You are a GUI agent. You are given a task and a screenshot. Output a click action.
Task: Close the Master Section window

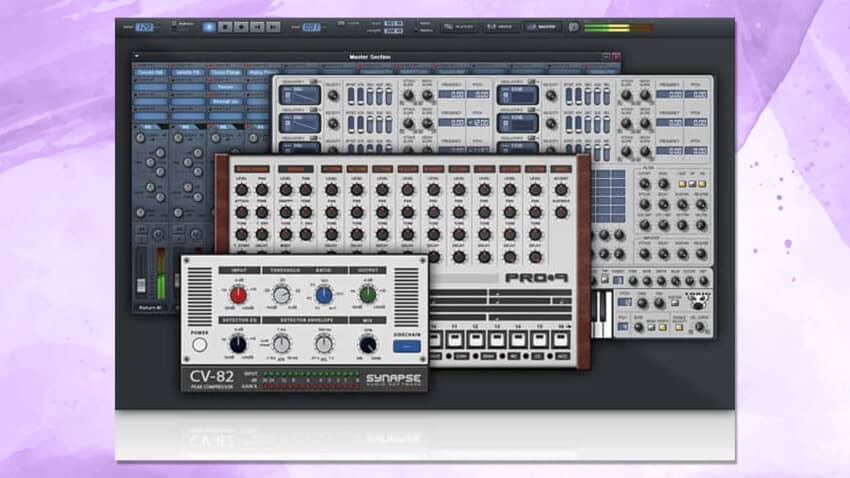pos(616,56)
